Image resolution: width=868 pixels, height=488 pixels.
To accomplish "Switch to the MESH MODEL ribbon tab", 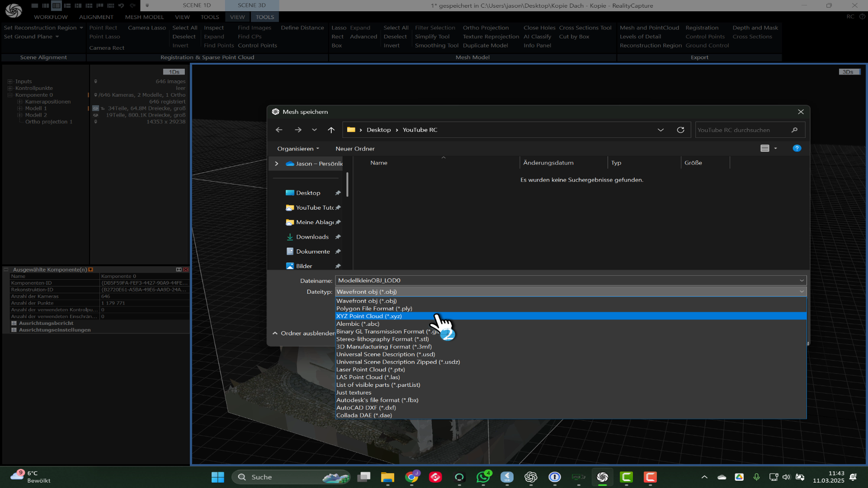I will [144, 17].
